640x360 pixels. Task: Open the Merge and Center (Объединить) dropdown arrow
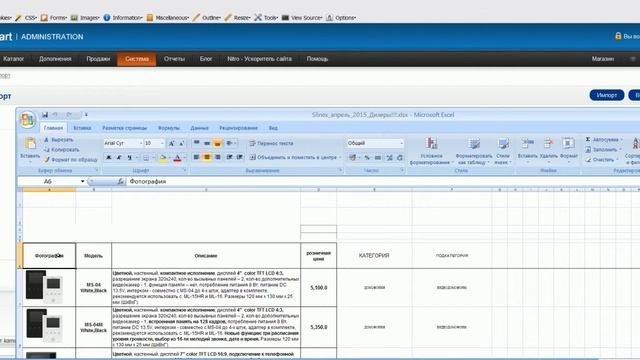(x=340, y=157)
